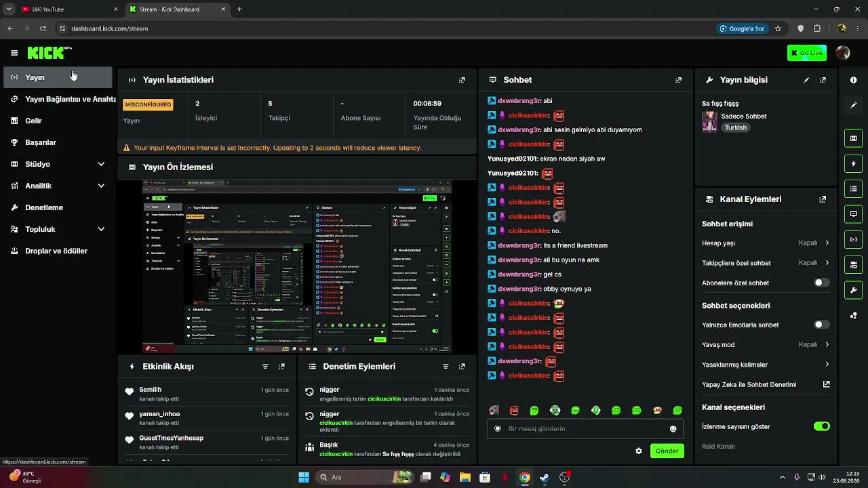Toggle the stream preview widget in the right rail
The width and height of the screenshot is (868, 488).
[x=853, y=138]
